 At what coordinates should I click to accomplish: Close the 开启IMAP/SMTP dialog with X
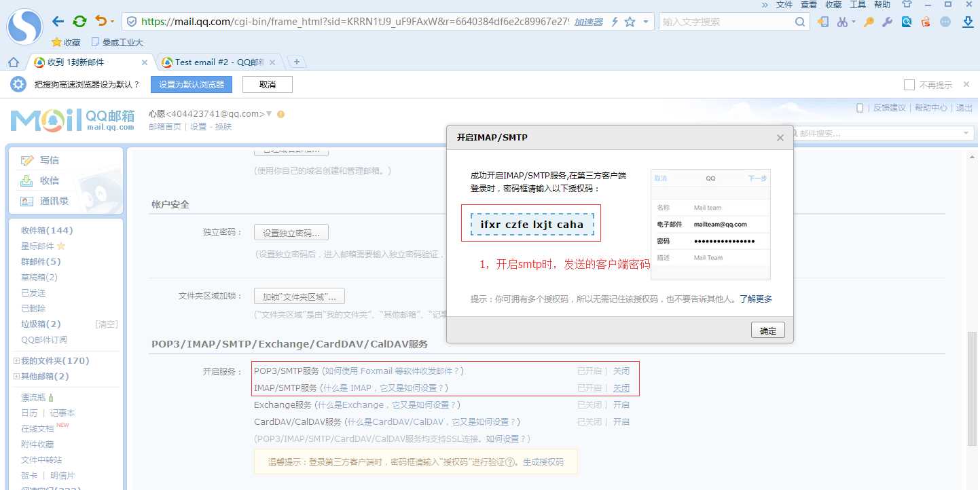(x=780, y=138)
